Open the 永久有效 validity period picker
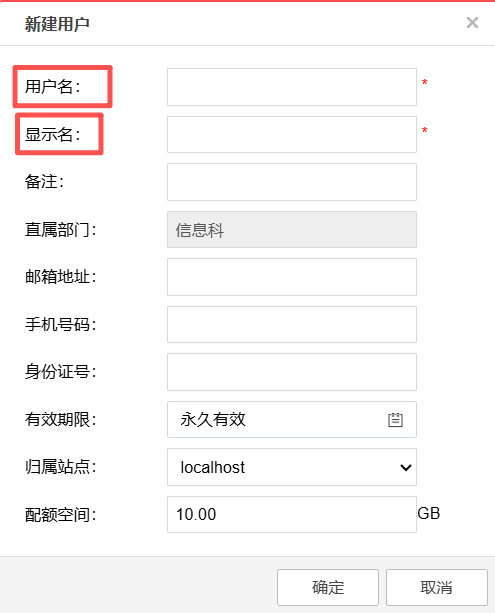The image size is (495, 613). point(292,419)
